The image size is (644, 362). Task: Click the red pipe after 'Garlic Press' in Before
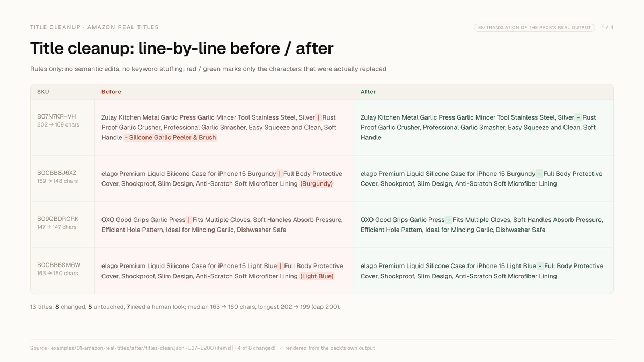tap(189, 220)
